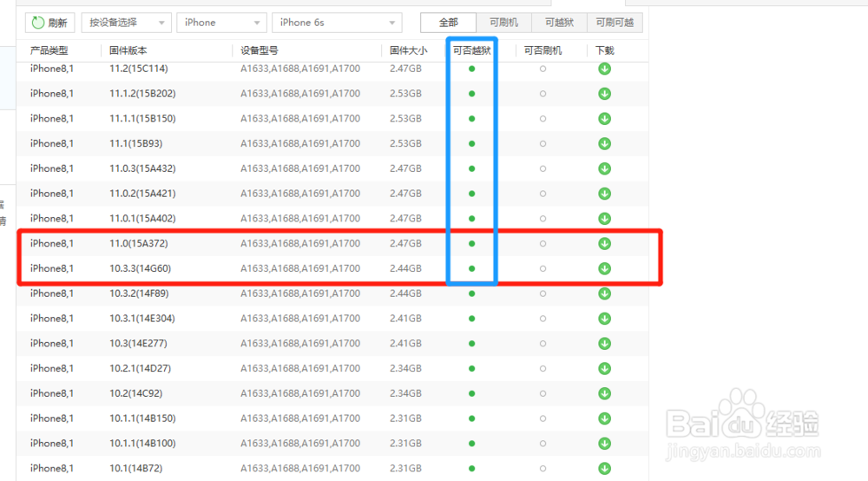Image resolution: width=868 pixels, height=481 pixels.
Task: Switch to the 可刷可越 tab
Action: tap(615, 23)
